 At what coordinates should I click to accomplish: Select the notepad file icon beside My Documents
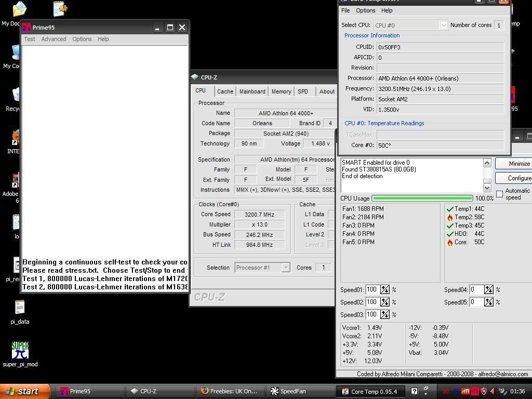coord(60,8)
